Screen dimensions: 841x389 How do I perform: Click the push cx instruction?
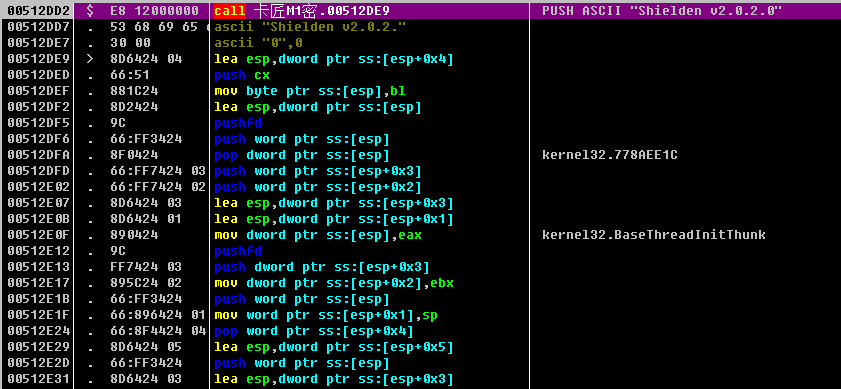[x=242, y=75]
